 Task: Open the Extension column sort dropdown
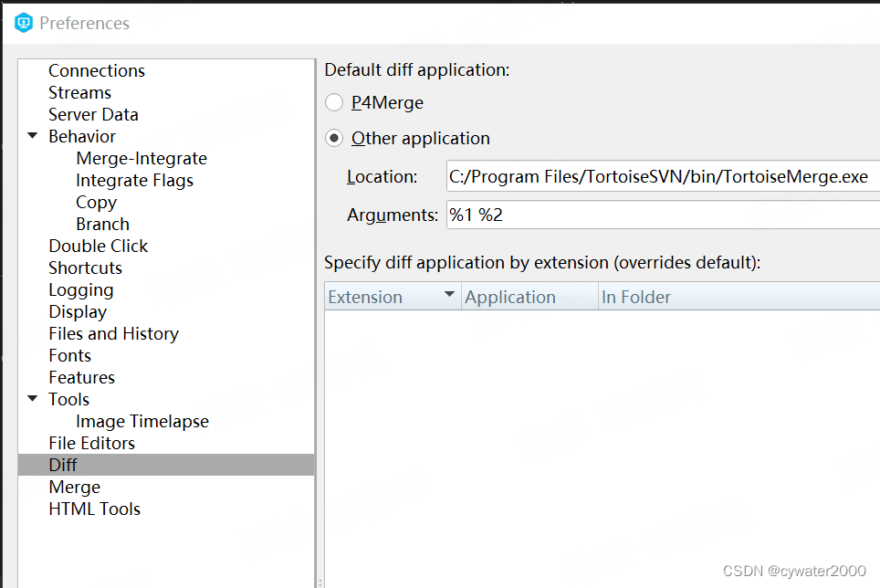[449, 296]
